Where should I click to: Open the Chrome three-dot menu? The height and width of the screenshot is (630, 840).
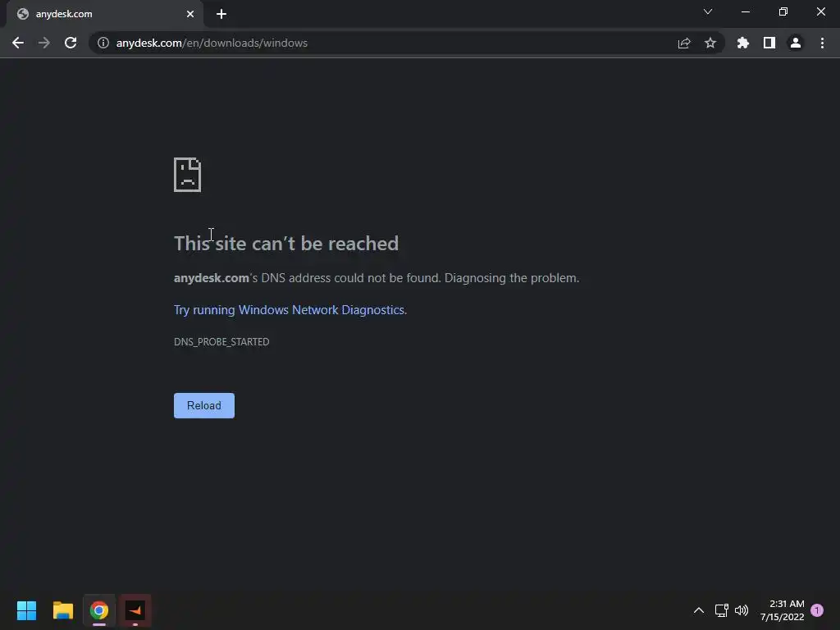pos(822,43)
